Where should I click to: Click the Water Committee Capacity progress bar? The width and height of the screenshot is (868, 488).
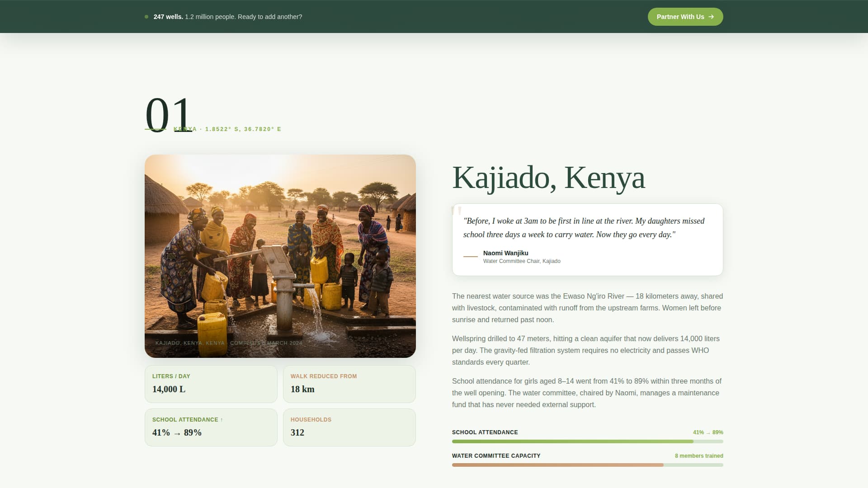point(587,465)
